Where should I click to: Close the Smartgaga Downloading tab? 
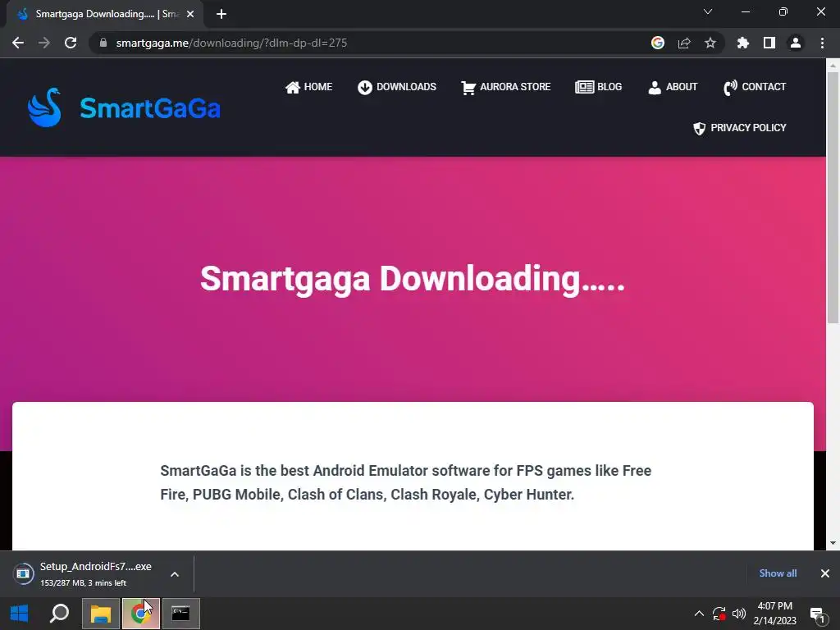click(190, 15)
